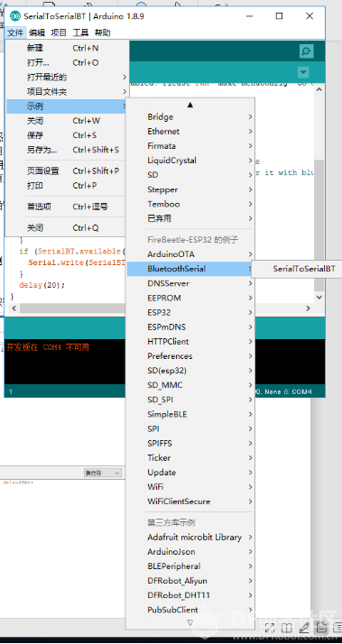Expand the SD_MMC examples
This screenshot has height=644, width=342.
190,385
